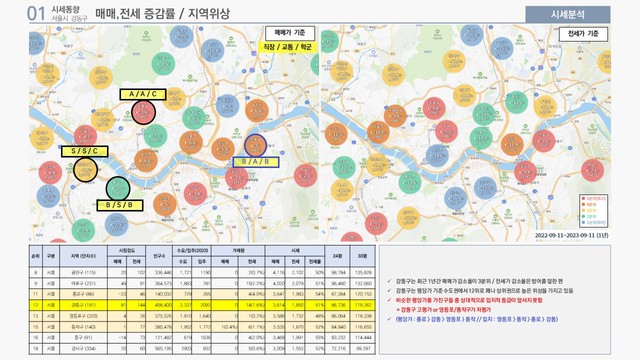Image resolution: width=640 pixels, height=360 pixels.
Task: Select the highlighted 강동구 (191) cell
Action: coord(83,305)
